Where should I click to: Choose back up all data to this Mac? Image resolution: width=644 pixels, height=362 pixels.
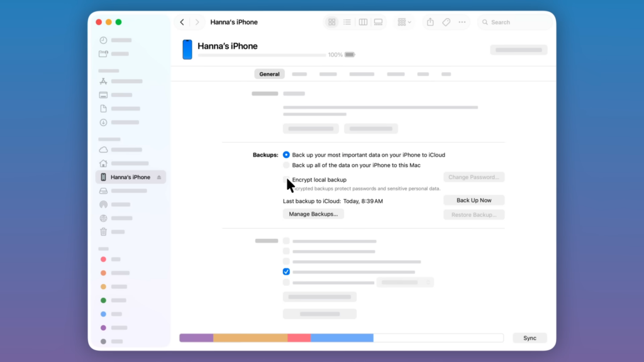coord(286,165)
